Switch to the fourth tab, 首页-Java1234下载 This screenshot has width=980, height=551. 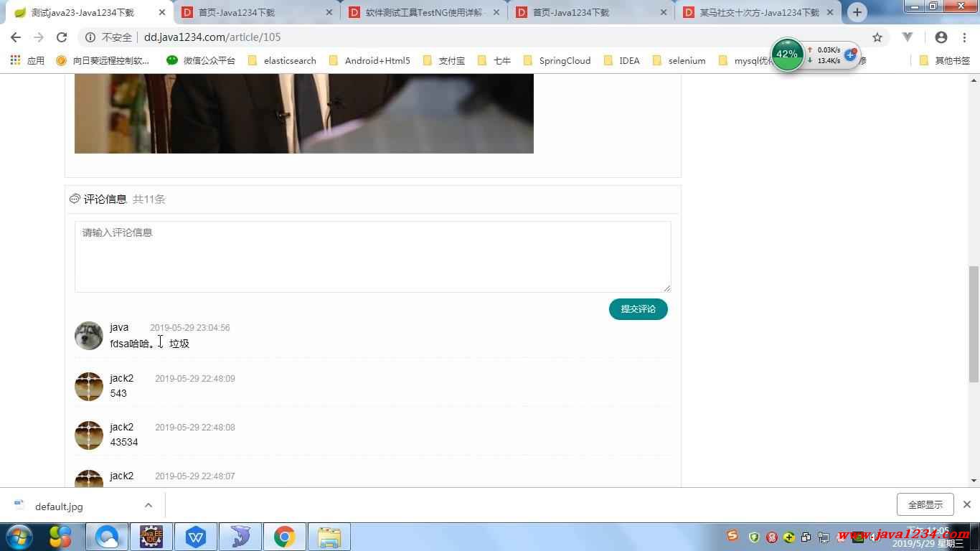tap(591, 12)
